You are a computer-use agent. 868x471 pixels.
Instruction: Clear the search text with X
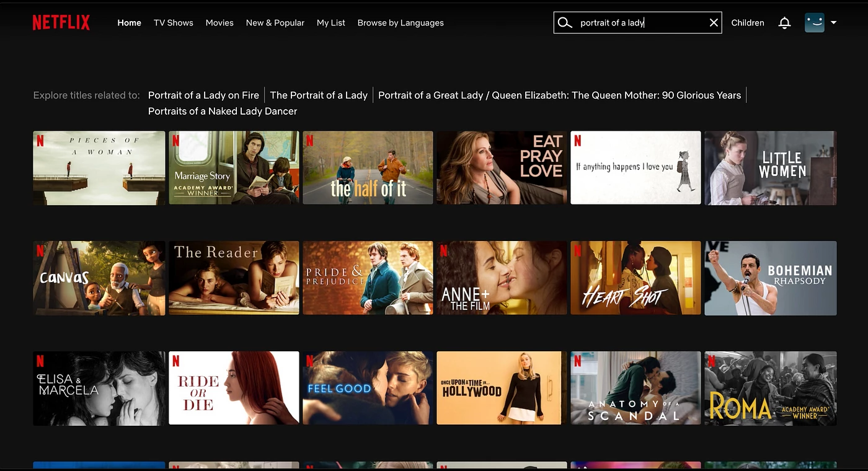click(714, 23)
